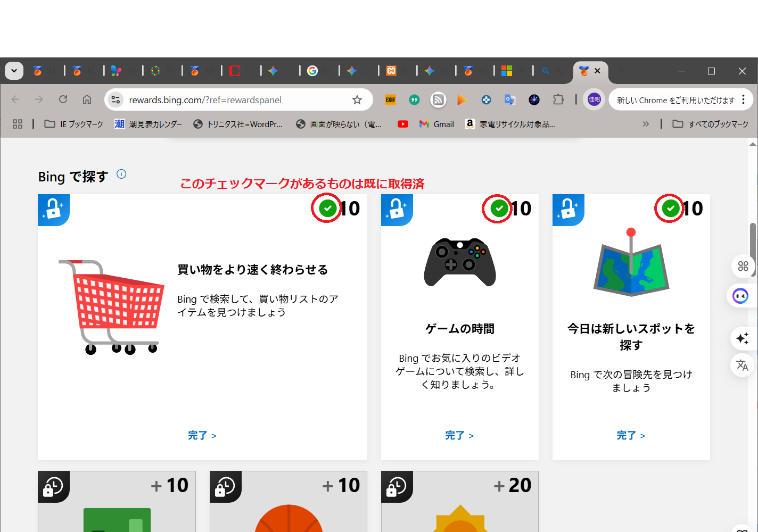The height and width of the screenshot is (532, 758).
Task: Click info icon beside Bing で探す
Action: tap(121, 174)
